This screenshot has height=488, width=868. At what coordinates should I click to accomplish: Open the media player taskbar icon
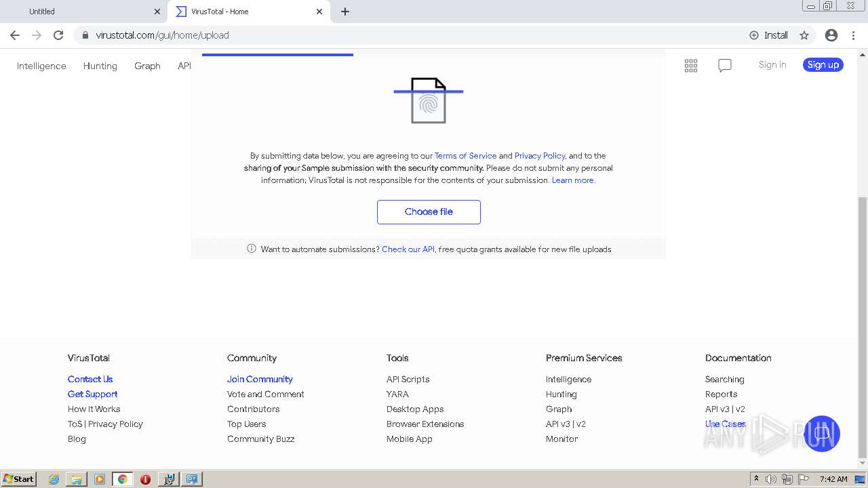click(100, 479)
